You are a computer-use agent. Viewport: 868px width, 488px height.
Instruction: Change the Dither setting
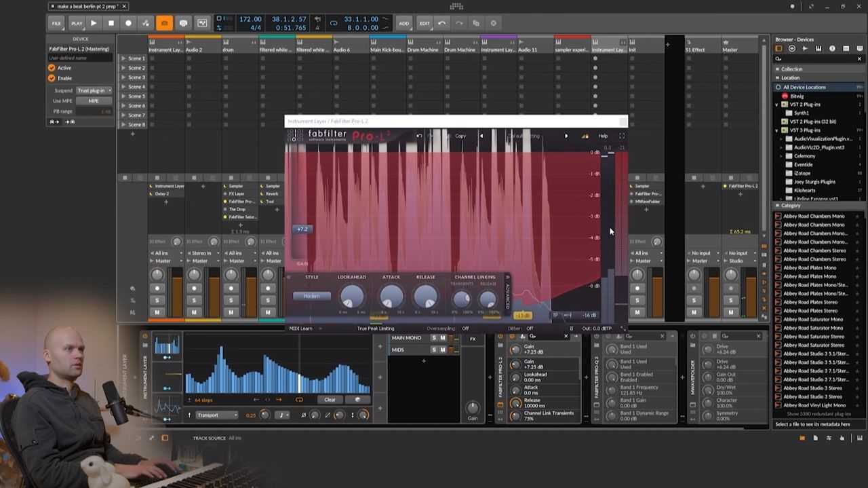530,329
